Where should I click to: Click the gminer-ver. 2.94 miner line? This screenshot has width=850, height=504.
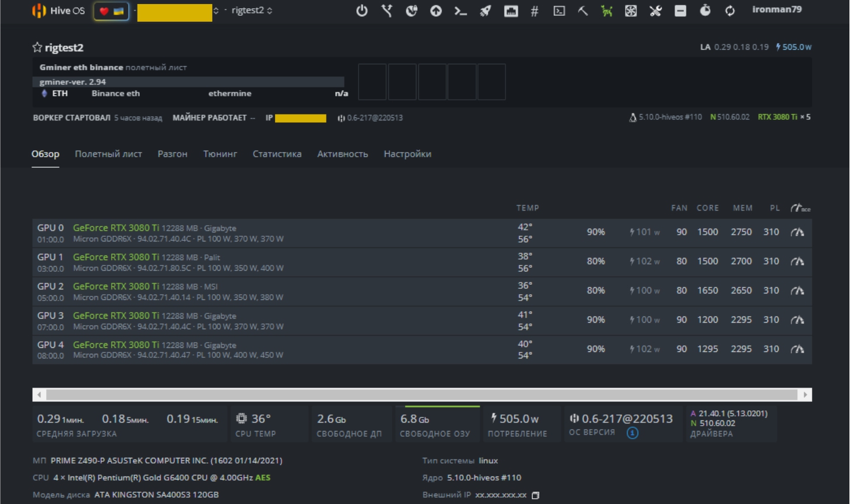(x=188, y=82)
